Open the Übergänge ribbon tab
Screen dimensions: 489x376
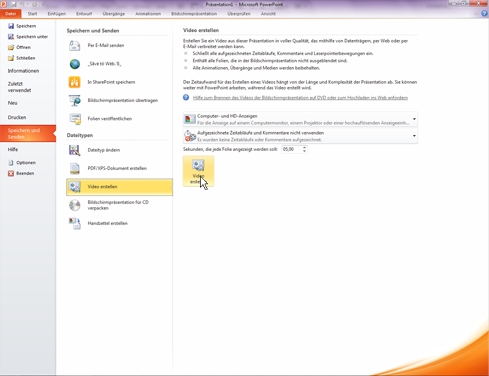tap(114, 14)
